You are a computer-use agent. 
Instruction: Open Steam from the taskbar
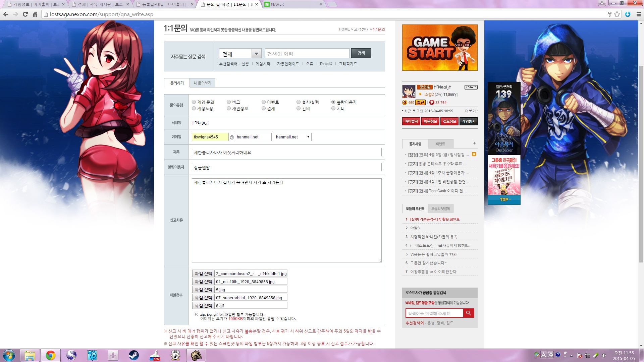click(134, 355)
